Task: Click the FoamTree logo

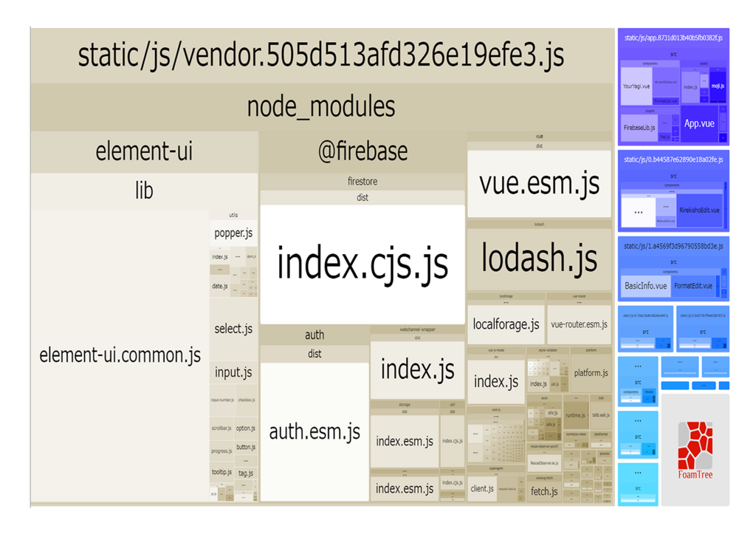Action: tap(695, 450)
